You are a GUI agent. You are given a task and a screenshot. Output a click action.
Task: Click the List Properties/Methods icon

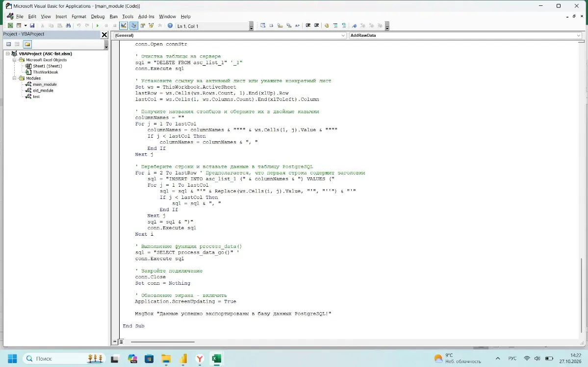[263, 25]
